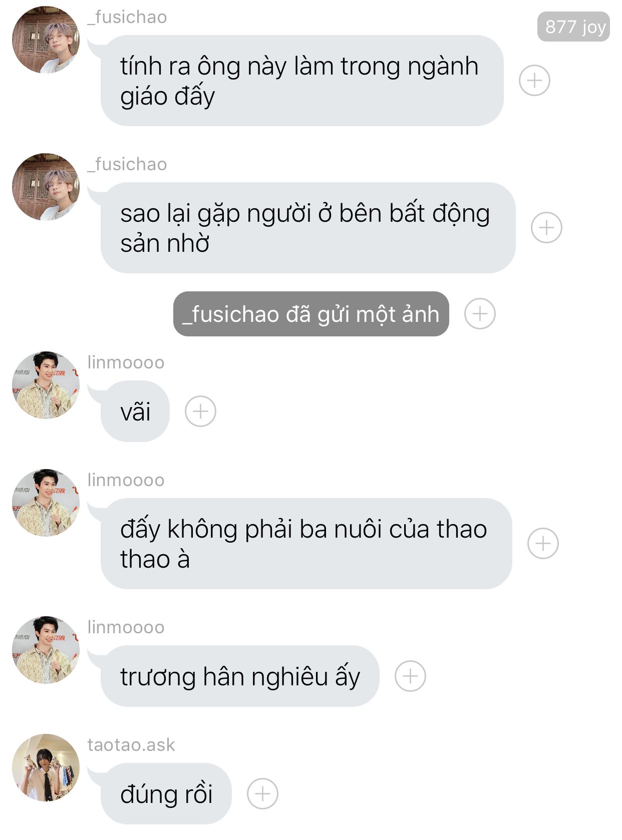Open taotao.ask profile picture

click(46, 767)
